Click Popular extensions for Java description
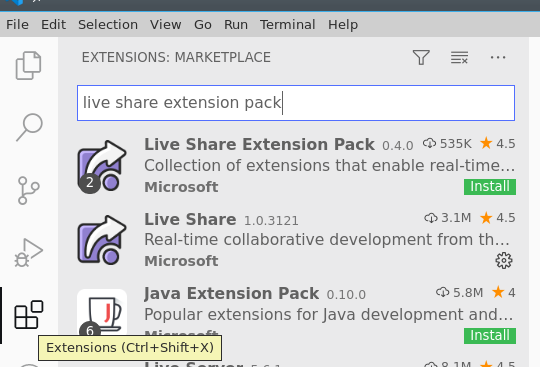 [x=329, y=314]
